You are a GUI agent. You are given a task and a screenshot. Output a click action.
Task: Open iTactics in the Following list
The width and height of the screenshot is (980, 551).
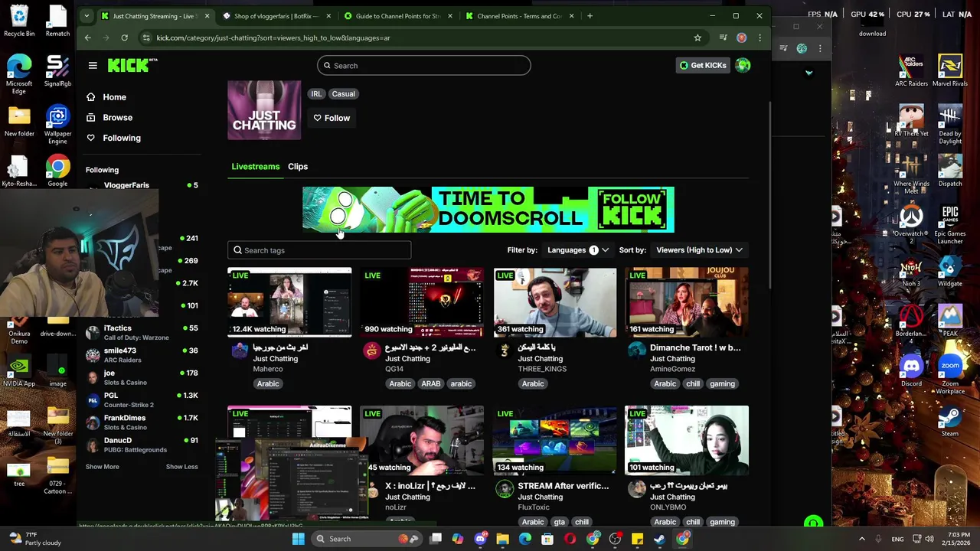click(142, 332)
